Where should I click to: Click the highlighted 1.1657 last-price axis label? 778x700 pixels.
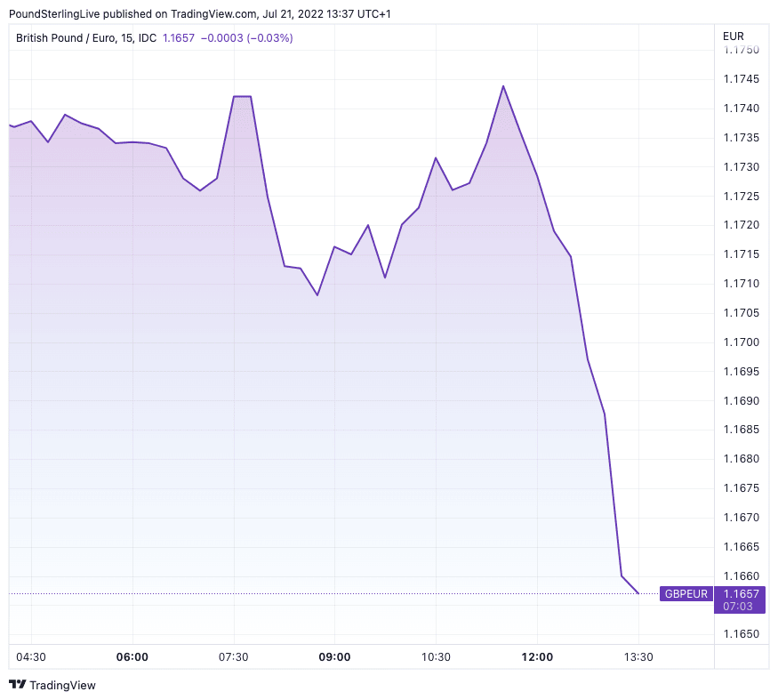pos(740,593)
